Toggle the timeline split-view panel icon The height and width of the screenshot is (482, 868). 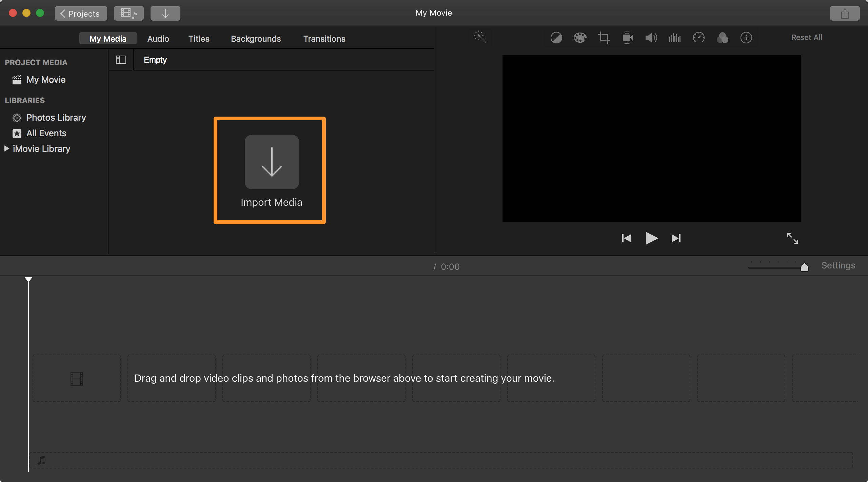120,59
